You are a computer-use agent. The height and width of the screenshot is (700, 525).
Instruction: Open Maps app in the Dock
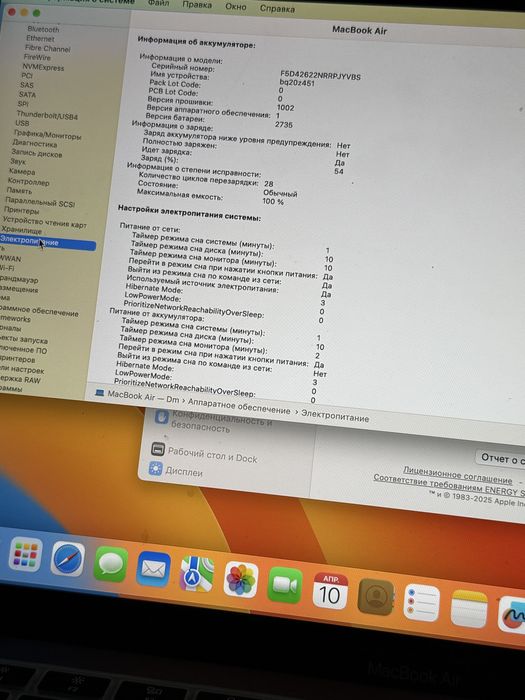[x=196, y=575]
